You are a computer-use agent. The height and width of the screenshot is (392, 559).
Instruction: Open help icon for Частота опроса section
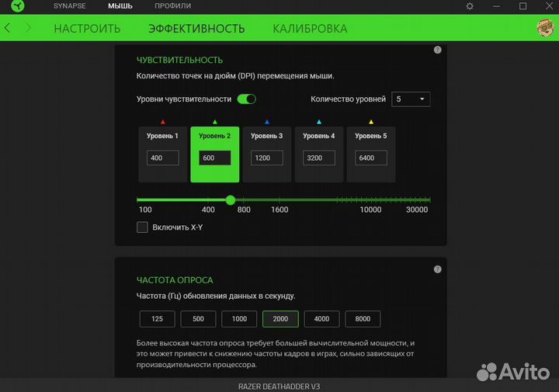(x=437, y=269)
